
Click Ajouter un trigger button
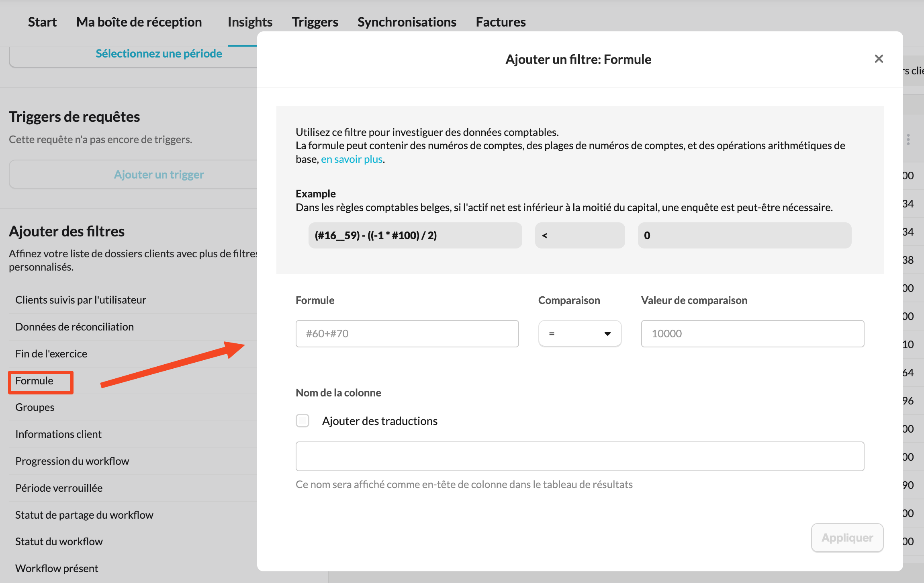[x=159, y=174]
